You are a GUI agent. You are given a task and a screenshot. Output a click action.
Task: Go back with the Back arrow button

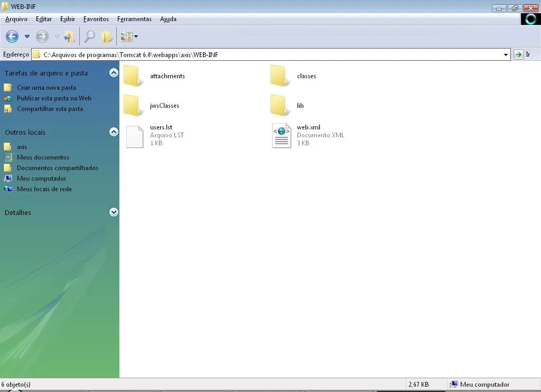(12, 36)
